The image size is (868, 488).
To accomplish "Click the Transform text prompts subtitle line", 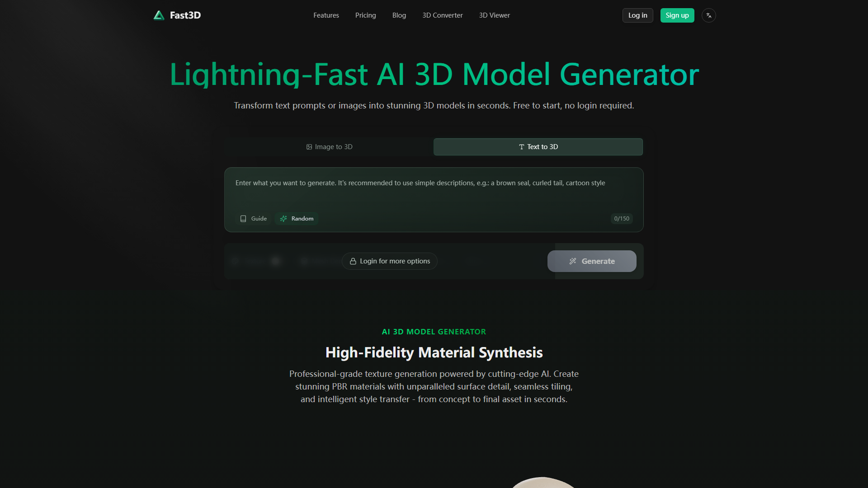I will pos(434,106).
